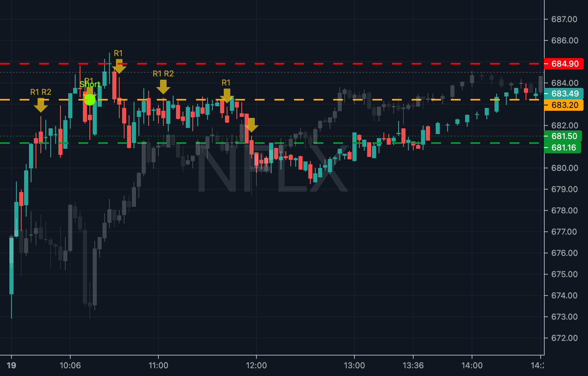Select the leftmost R1 R2 down arrow
588x376 pixels.
(41, 105)
